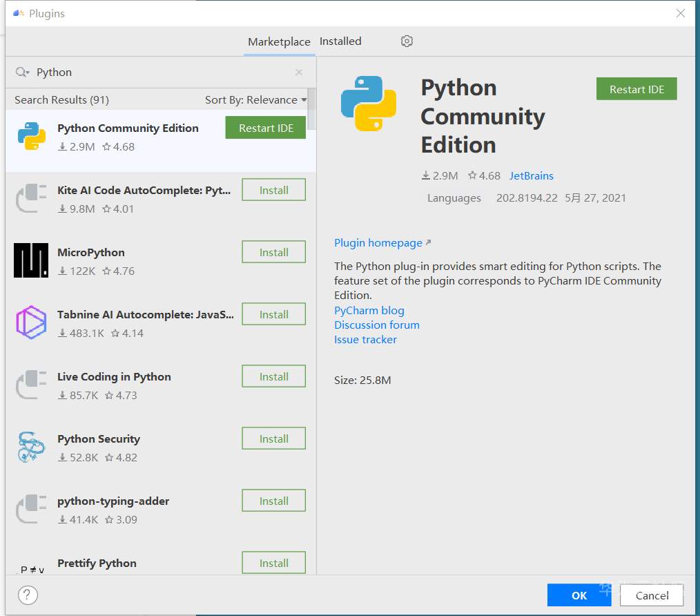Click the large Python Community Edition logo
This screenshot has height=616, width=700.
click(369, 104)
